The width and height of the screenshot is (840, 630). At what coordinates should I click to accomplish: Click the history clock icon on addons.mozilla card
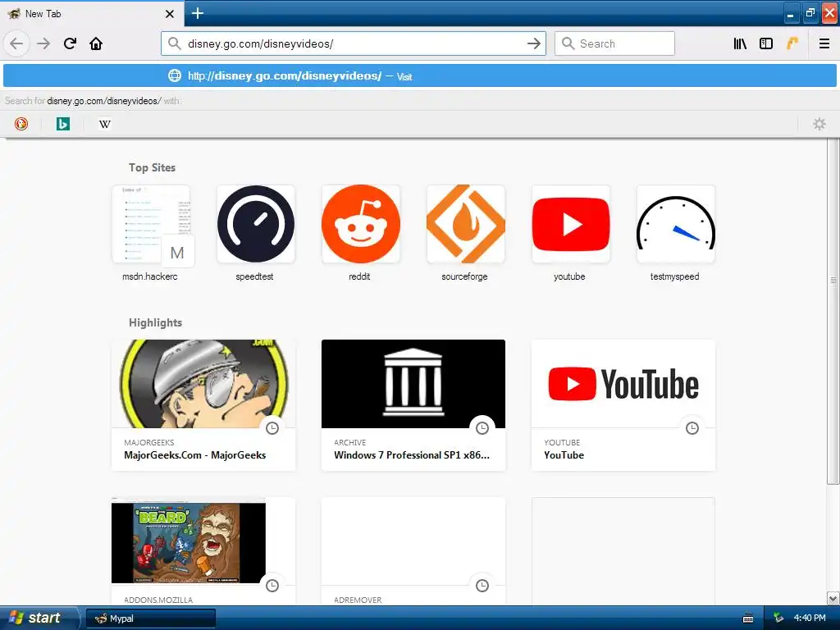tap(272, 586)
